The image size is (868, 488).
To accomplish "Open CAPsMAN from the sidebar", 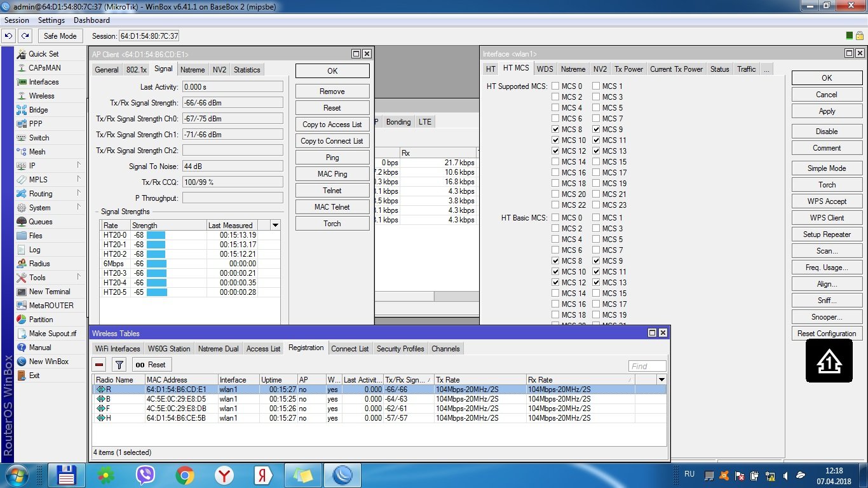I will pyautogui.click(x=44, y=68).
